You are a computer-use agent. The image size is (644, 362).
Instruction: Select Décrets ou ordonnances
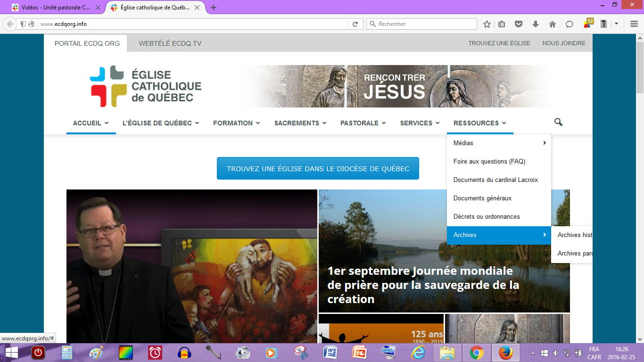pyautogui.click(x=499, y=216)
